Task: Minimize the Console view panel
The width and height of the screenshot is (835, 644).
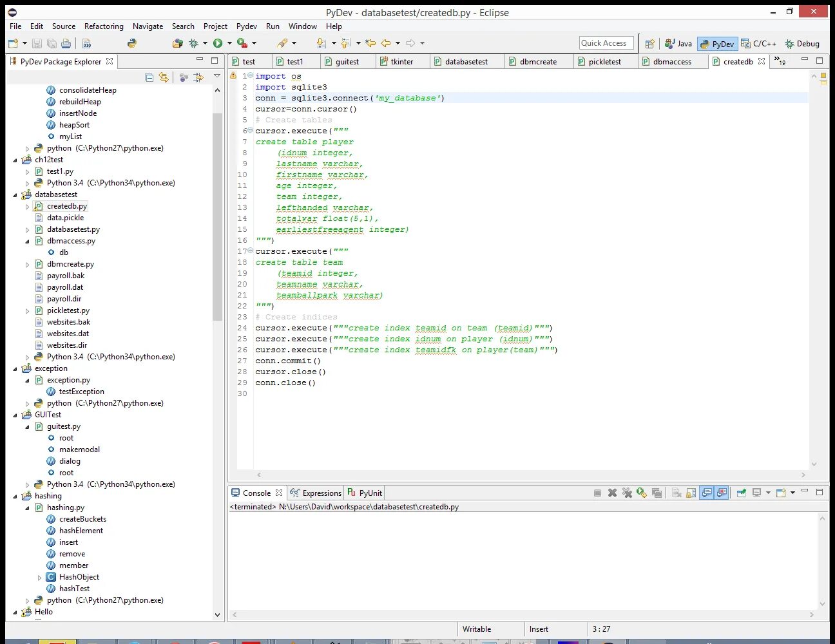Action: 805,492
